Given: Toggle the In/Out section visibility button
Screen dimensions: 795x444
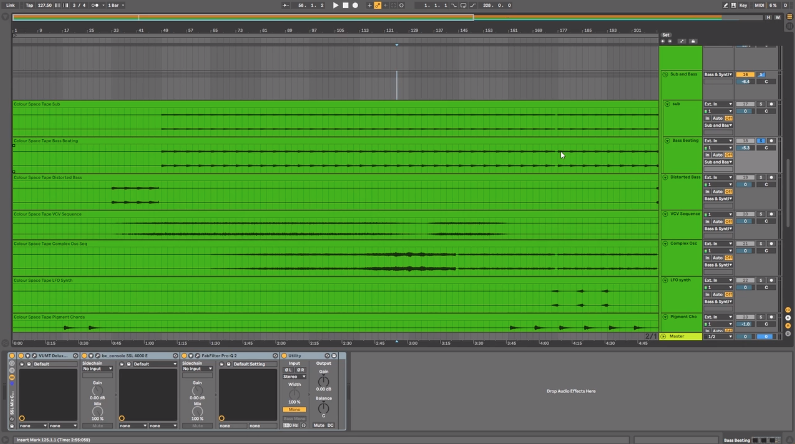Looking at the screenshot, I should pos(788,310).
